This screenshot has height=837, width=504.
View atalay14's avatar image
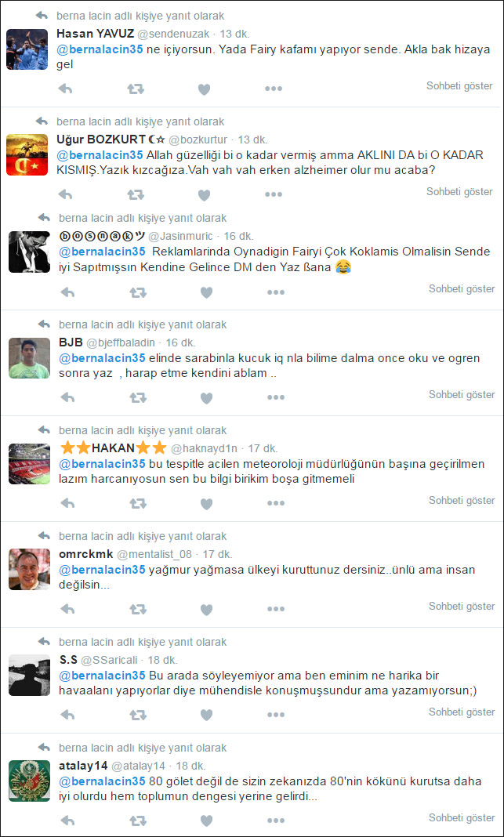[29, 781]
